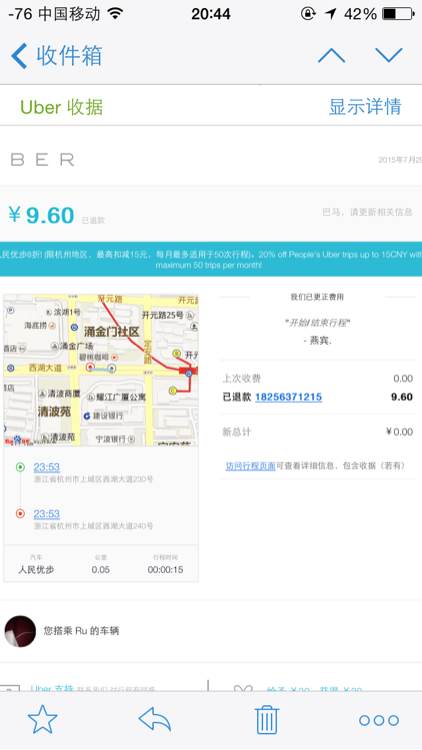Tap the 20:44 clock in status bar
This screenshot has height=750, width=422.
[x=211, y=14]
